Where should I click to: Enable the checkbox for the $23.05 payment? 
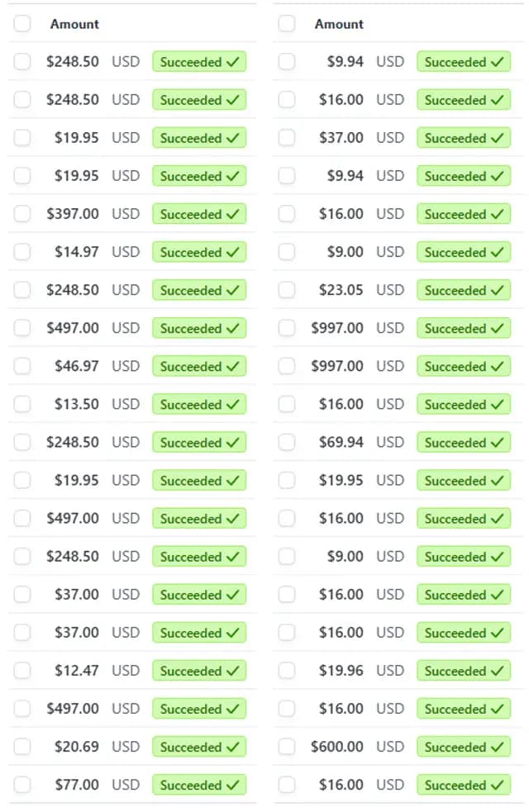[x=287, y=290]
